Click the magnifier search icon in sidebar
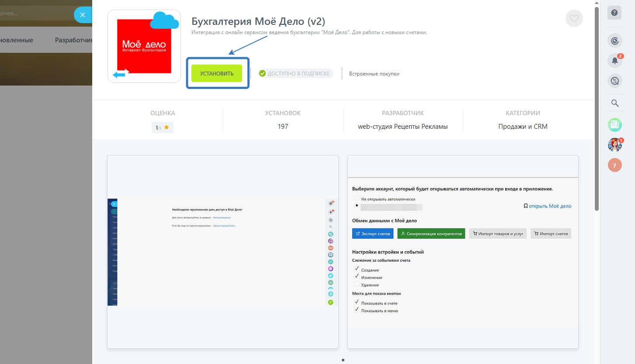The image size is (635, 364). [614, 103]
